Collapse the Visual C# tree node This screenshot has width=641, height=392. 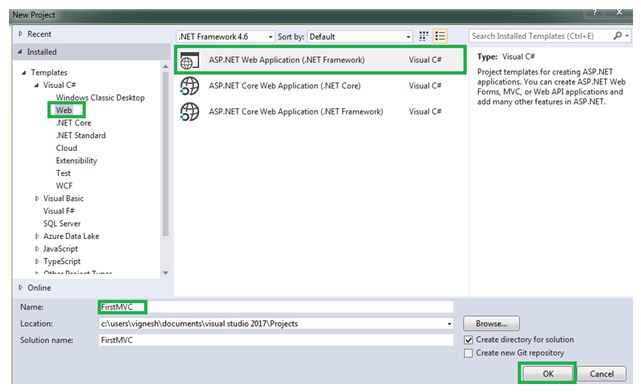coord(36,85)
